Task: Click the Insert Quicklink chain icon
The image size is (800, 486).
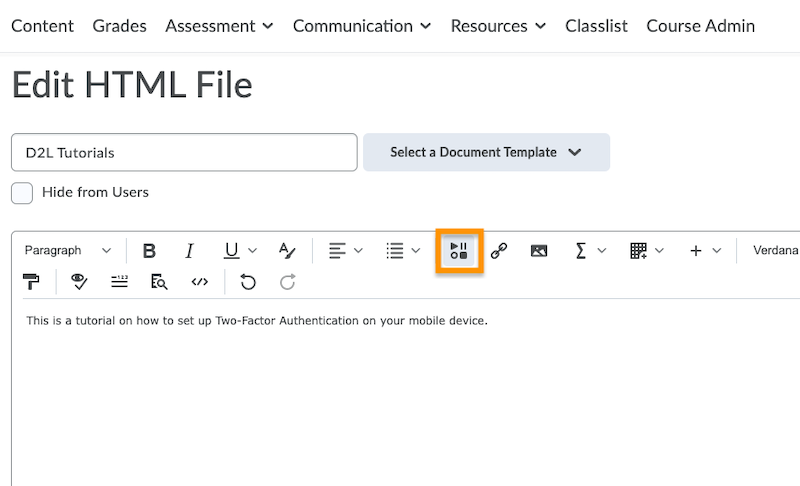Action: tap(499, 251)
